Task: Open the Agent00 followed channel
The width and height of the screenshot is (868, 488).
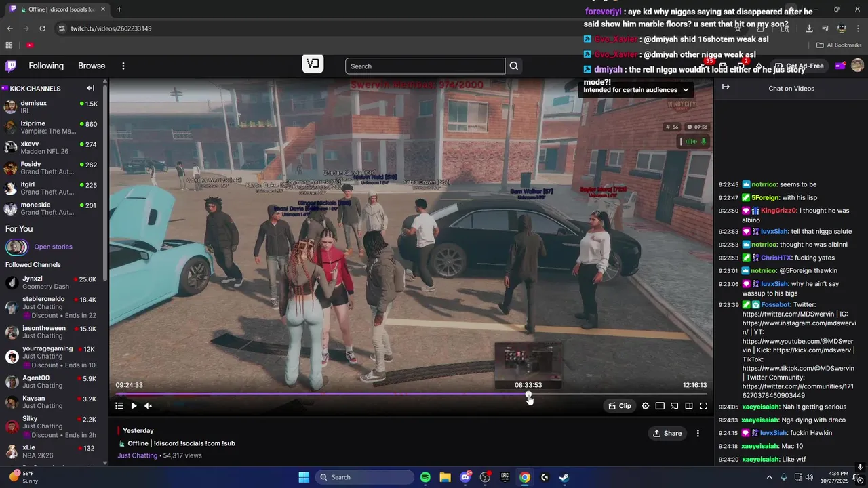Action: click(52, 382)
